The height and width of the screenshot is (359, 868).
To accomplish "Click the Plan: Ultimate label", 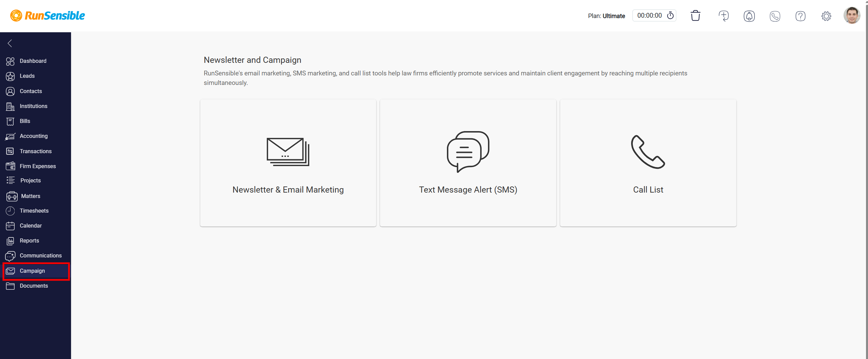I will 606,16.
